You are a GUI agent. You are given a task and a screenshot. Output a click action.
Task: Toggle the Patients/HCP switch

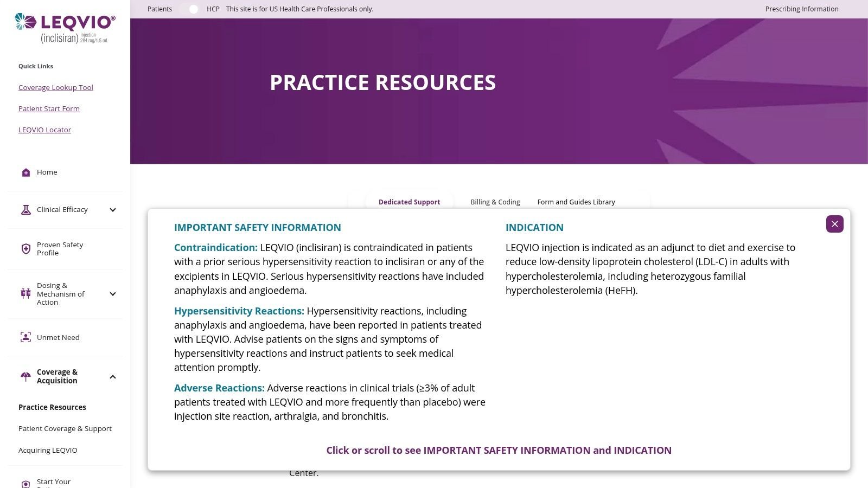[189, 9]
